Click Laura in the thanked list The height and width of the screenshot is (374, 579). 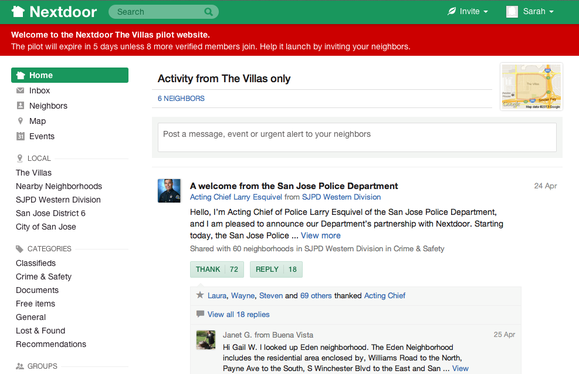click(x=217, y=296)
